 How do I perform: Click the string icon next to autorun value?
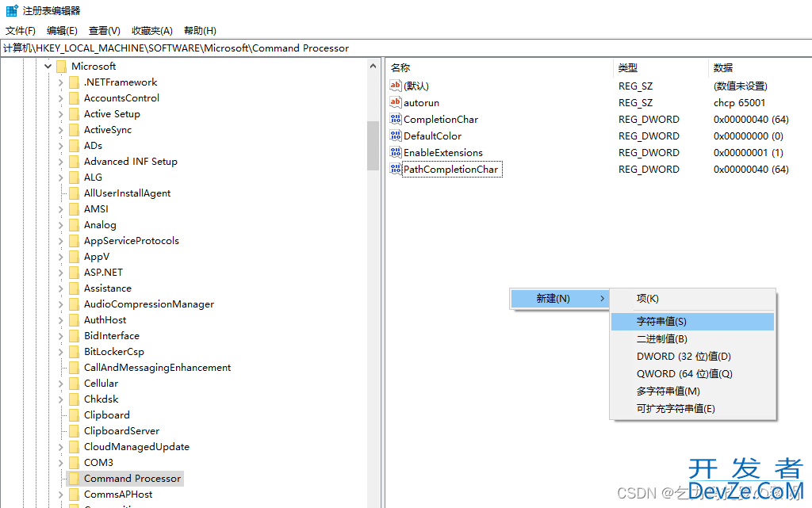point(396,102)
